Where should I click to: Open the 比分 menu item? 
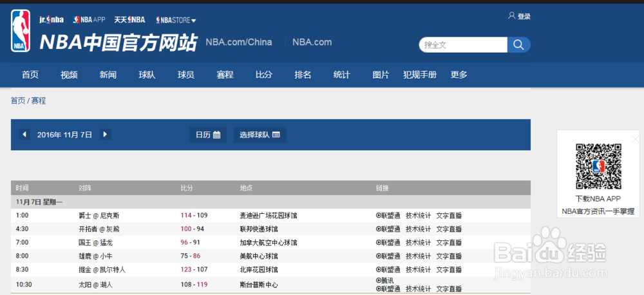coord(263,75)
